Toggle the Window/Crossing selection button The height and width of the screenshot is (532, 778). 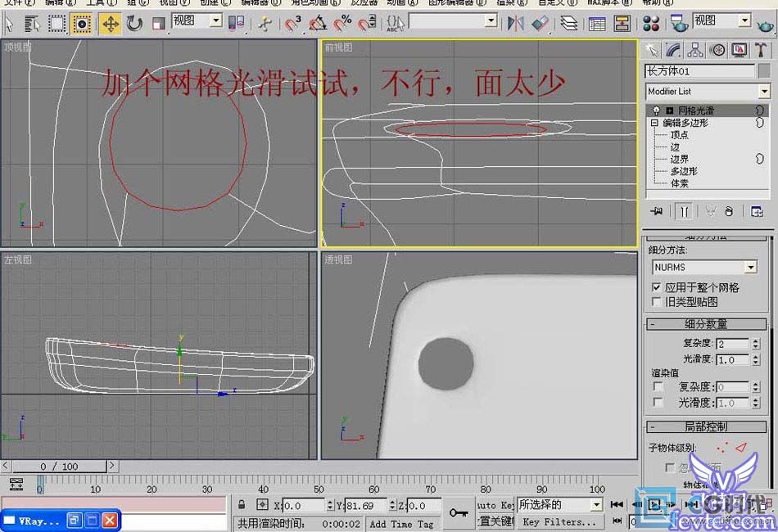click(81, 24)
